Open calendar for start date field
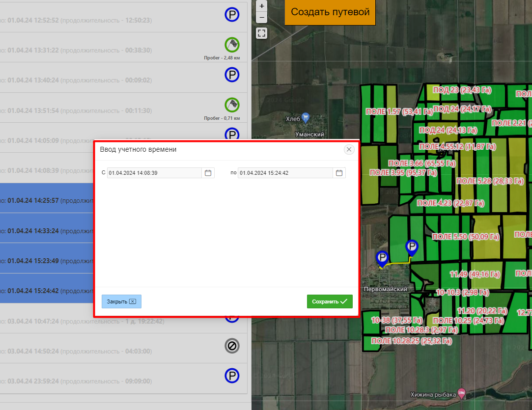Viewport: 532px width, 410px height. tap(208, 173)
